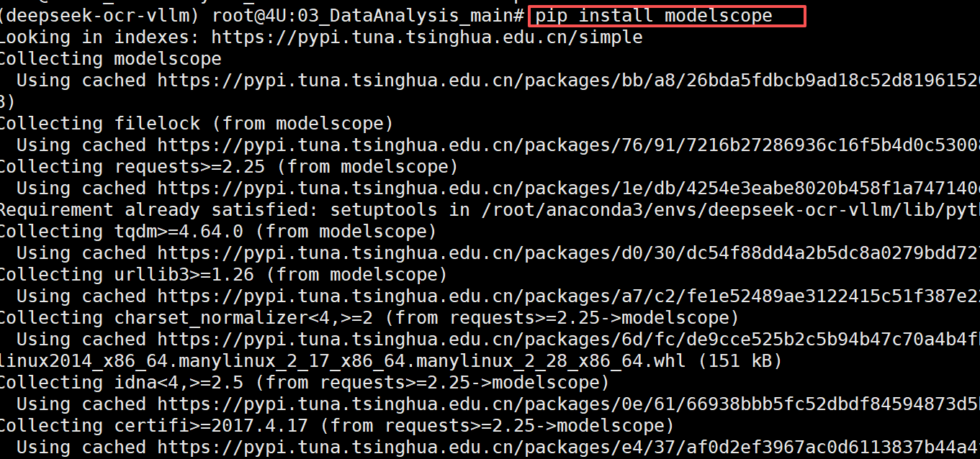The image size is (980, 459).
Task: Click the setuptools requirement already satisfied line
Action: [x=490, y=209]
